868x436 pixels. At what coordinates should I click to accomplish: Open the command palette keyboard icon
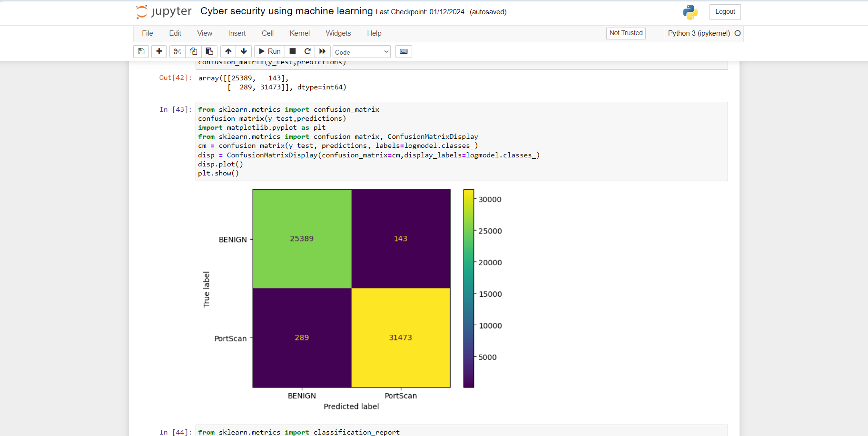404,51
